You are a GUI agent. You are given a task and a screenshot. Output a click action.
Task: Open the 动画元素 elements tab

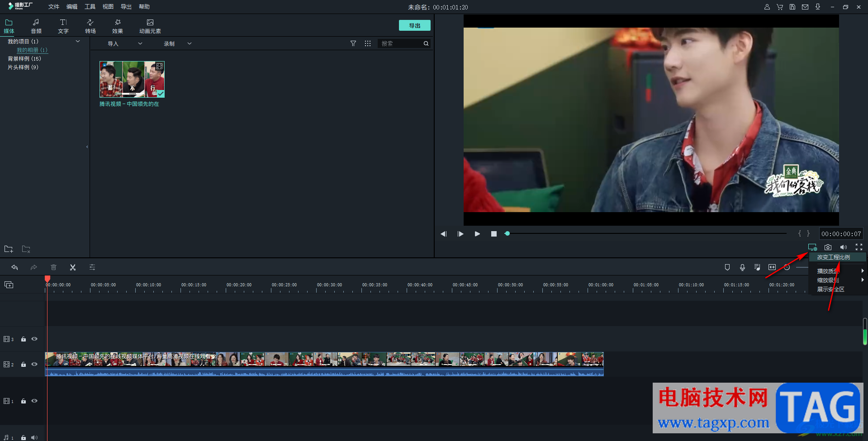pyautogui.click(x=150, y=26)
